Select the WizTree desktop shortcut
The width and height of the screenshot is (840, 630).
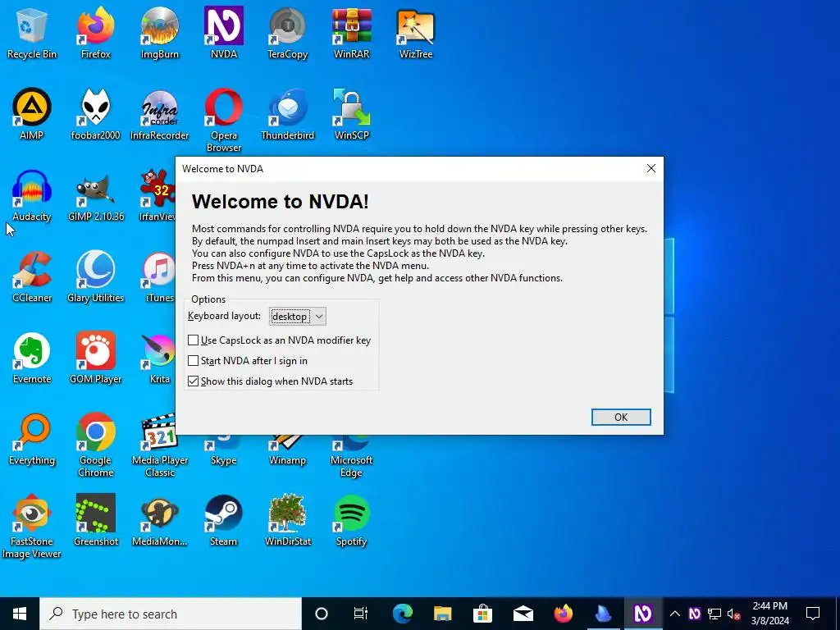(416, 33)
